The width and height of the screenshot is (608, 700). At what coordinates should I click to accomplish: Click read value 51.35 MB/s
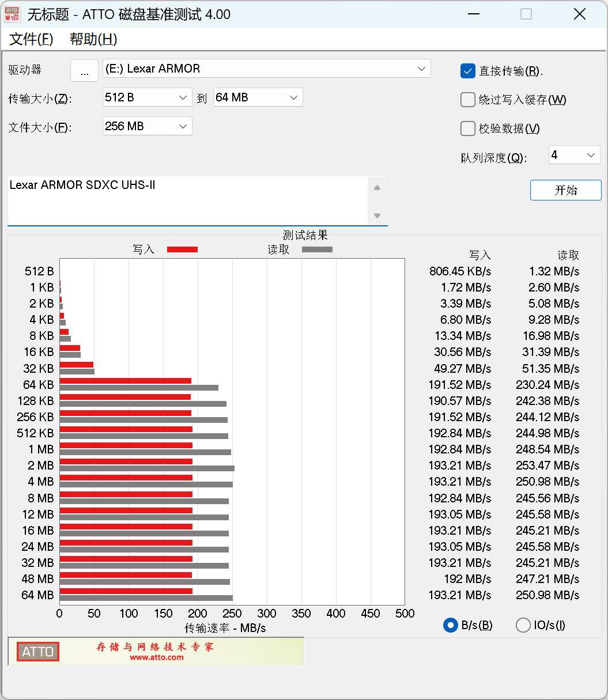click(x=550, y=368)
